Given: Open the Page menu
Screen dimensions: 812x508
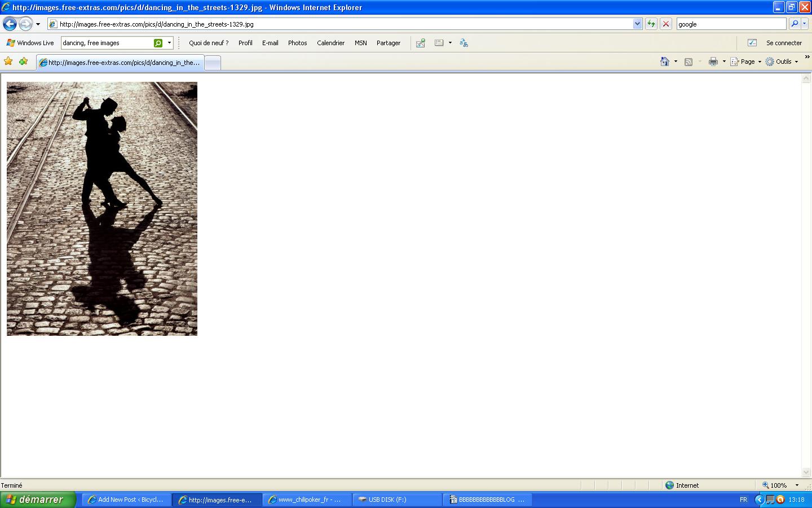Looking at the screenshot, I should (746, 62).
